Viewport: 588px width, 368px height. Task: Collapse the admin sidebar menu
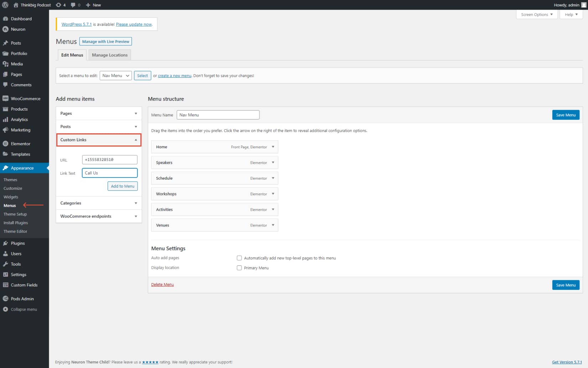point(5,309)
